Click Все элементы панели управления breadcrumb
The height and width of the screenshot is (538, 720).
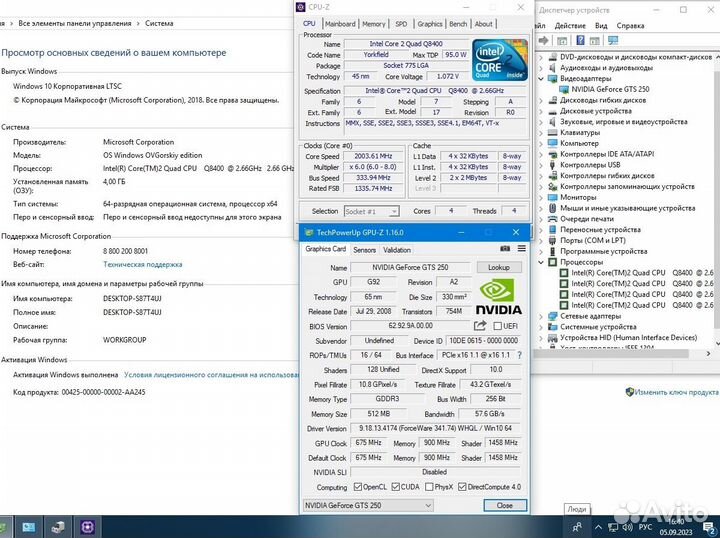click(x=74, y=23)
